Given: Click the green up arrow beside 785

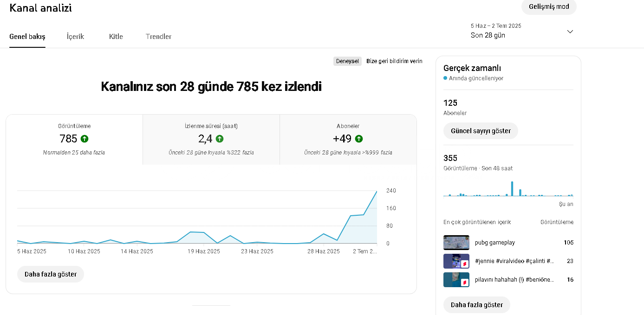Looking at the screenshot, I should (85, 139).
